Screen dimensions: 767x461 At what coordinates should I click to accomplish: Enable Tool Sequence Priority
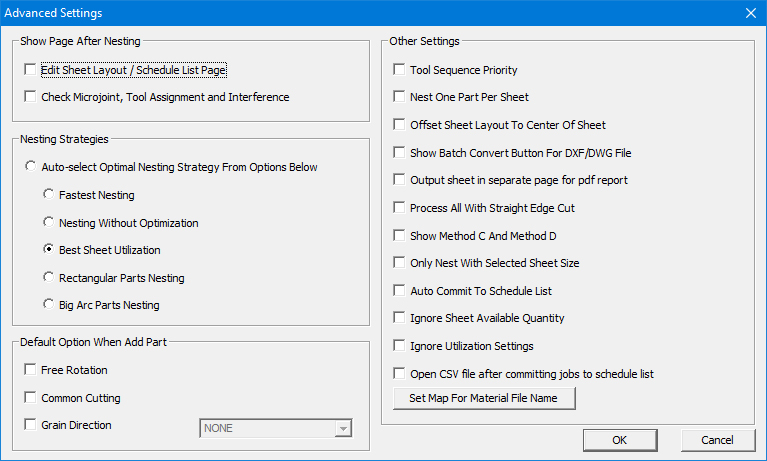tap(400, 70)
